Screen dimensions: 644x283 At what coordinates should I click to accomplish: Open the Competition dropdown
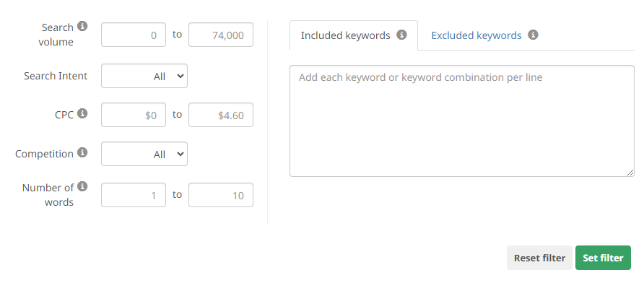144,154
